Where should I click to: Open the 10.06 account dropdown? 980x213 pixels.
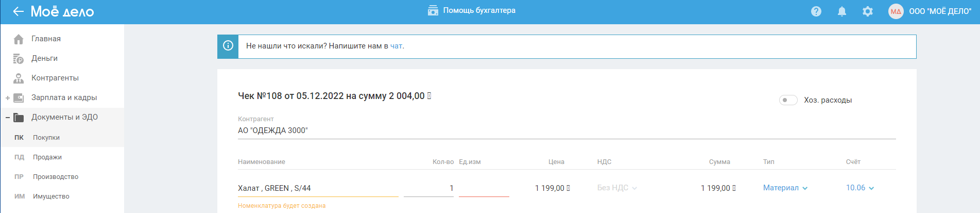click(860, 188)
